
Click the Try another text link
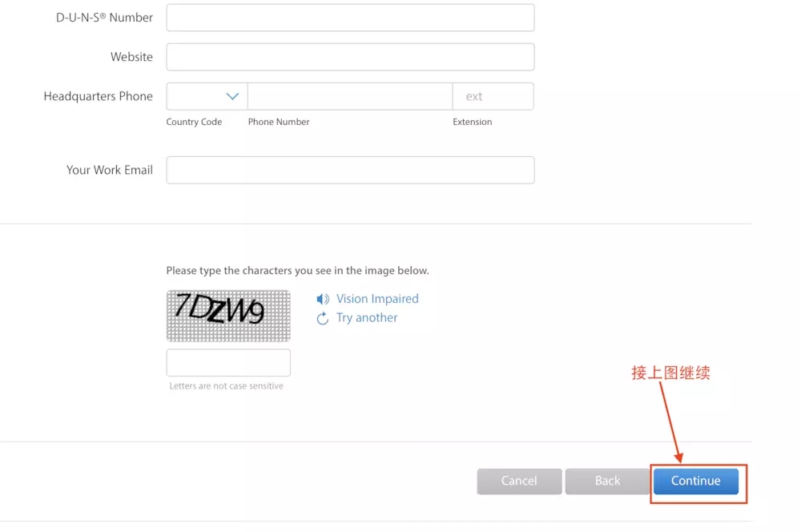tap(367, 318)
